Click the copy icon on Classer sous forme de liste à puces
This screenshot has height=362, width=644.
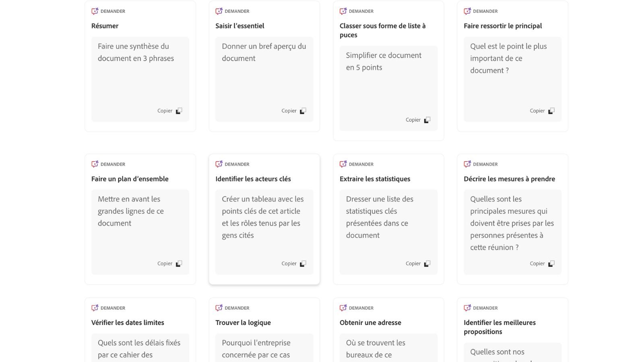427,119
